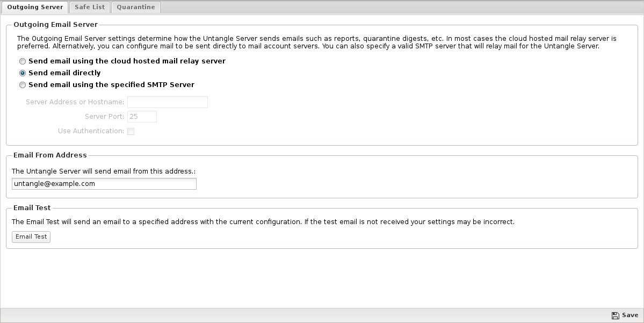The width and height of the screenshot is (644, 323).
Task: Click the Email Test button
Action: 31,236
